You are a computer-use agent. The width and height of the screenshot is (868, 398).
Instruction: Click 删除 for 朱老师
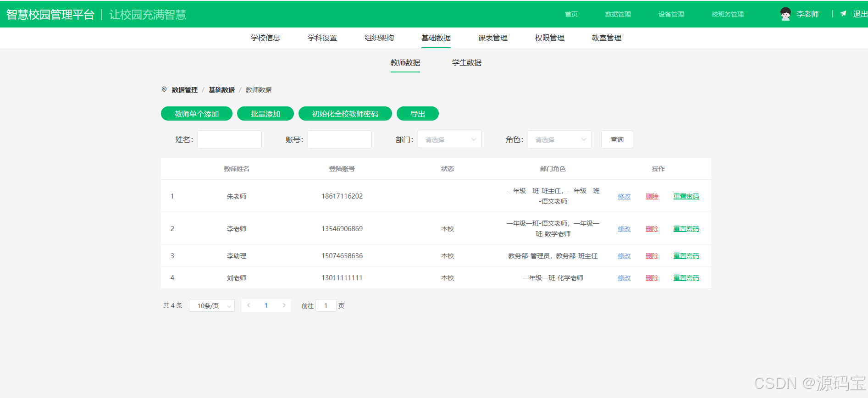652,196
